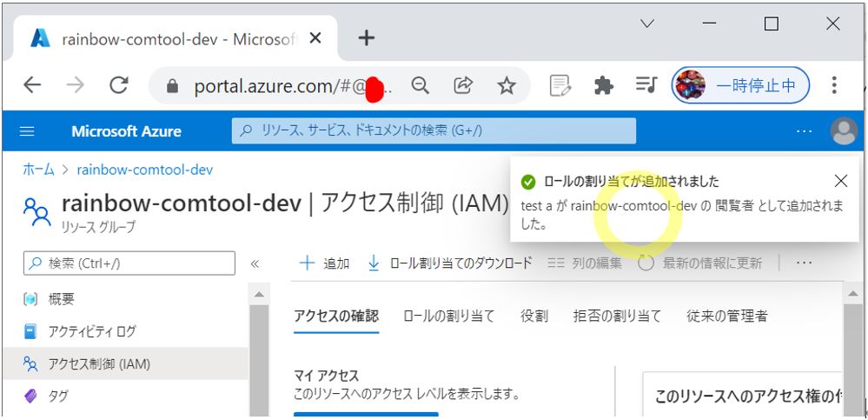Open the Extensions puzzle icon
Screen dimensions: 868x420
coord(603,85)
